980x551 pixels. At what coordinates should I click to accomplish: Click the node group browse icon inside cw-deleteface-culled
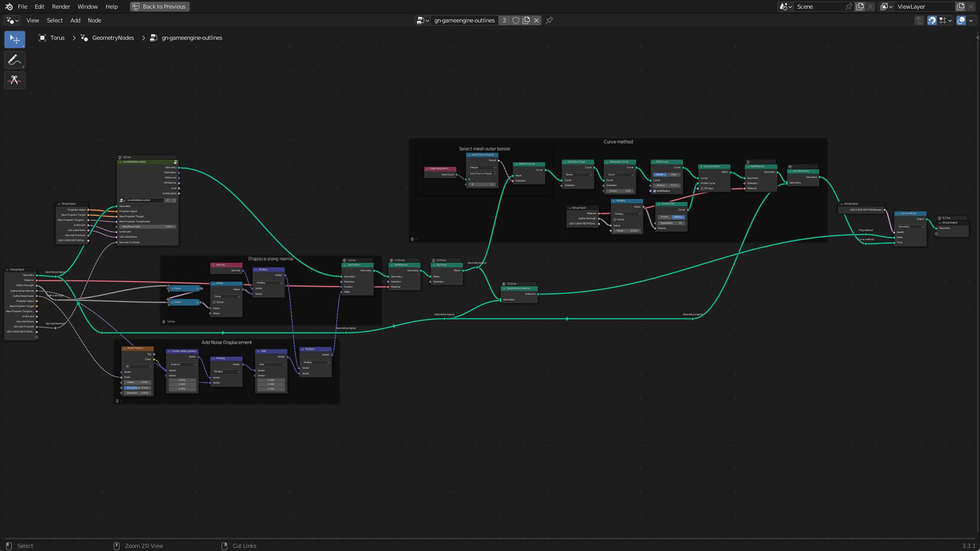coord(122,201)
